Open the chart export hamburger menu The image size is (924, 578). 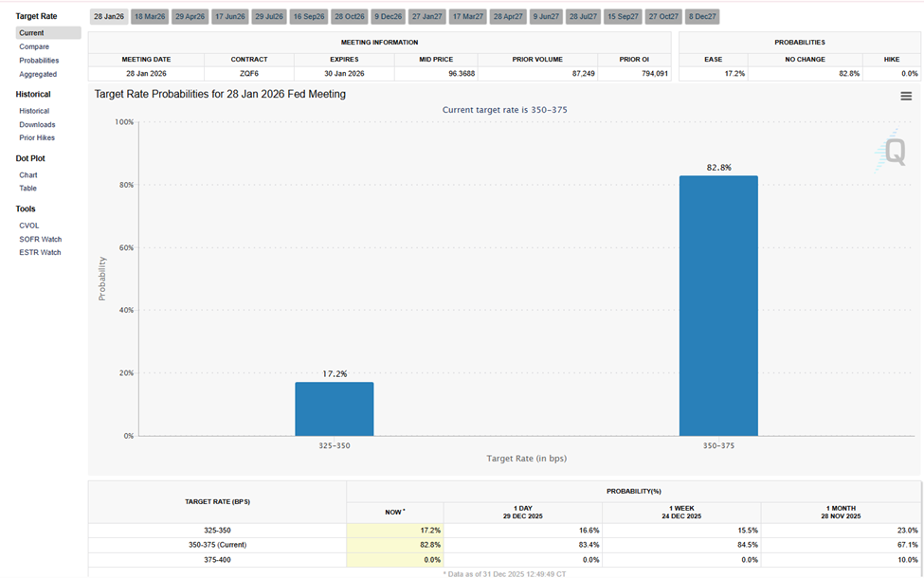[906, 96]
